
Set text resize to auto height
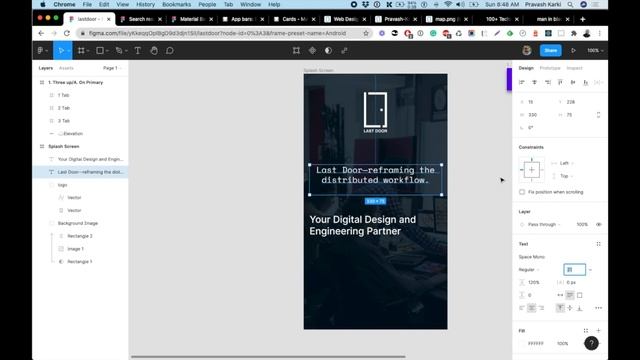pyautogui.click(x=570, y=295)
